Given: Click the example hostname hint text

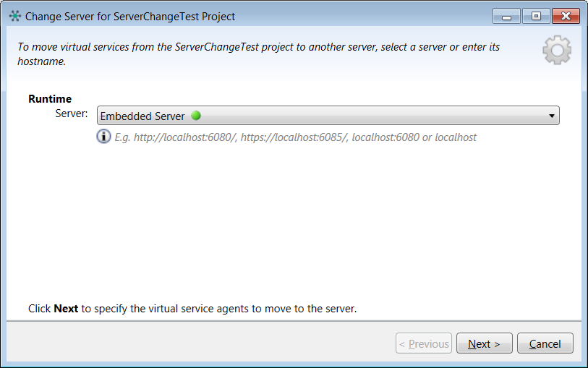Looking at the screenshot, I should 295,137.
